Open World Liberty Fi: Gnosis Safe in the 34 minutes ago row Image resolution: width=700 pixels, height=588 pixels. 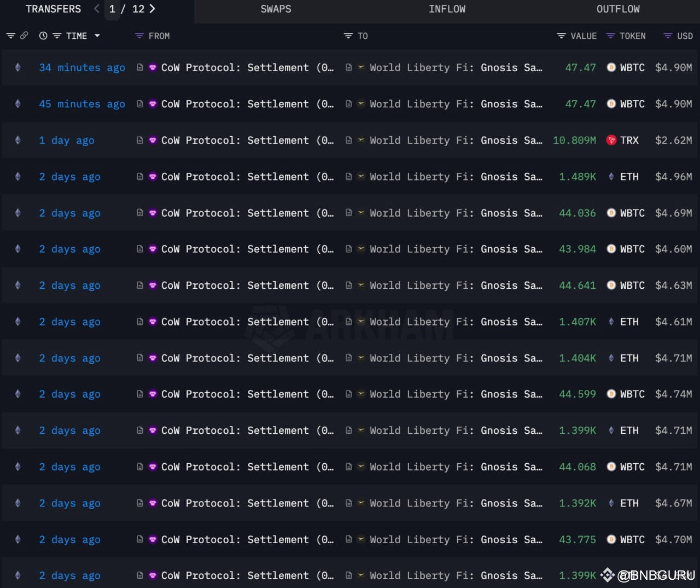pyautogui.click(x=456, y=67)
